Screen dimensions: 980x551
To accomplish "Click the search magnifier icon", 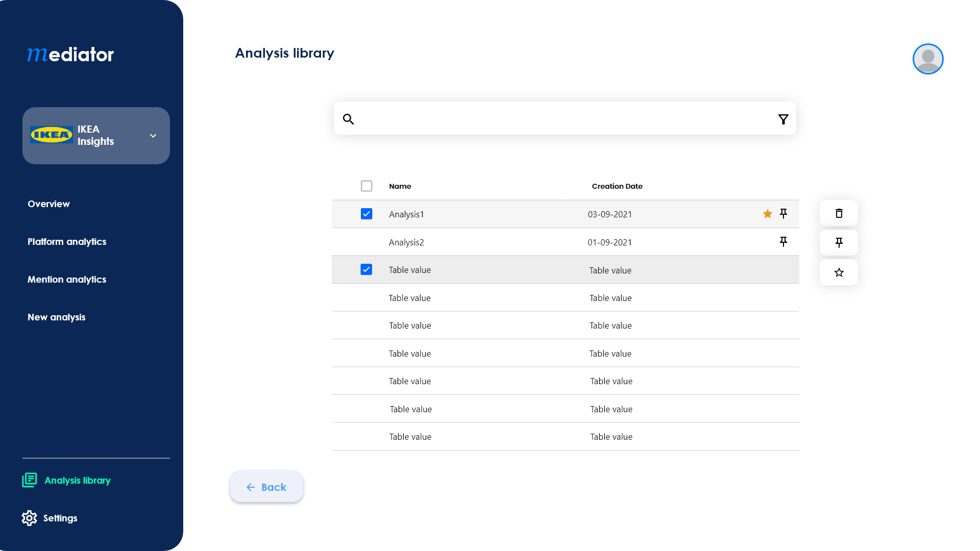I will coord(348,119).
